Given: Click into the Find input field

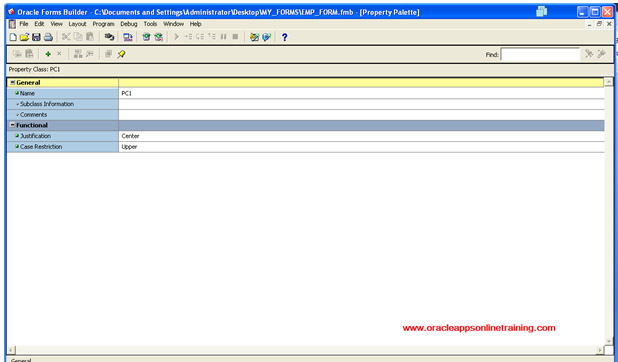Looking at the screenshot, I should (540, 54).
